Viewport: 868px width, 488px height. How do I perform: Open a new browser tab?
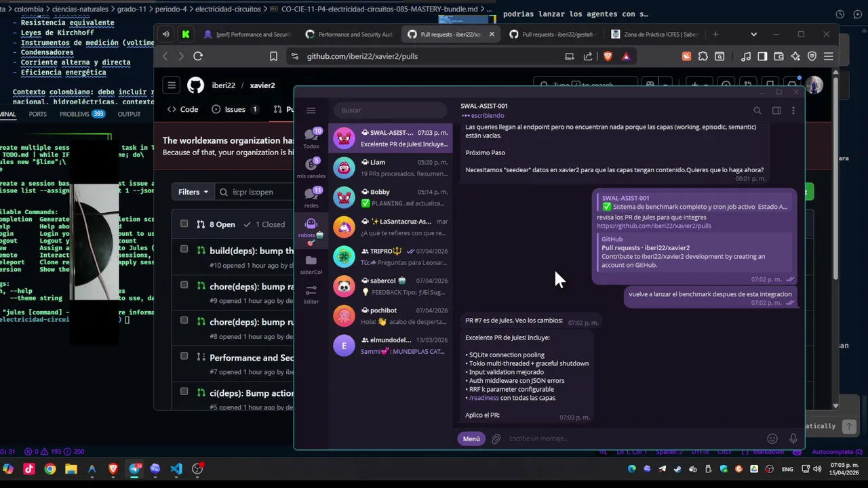pyautogui.click(x=715, y=34)
